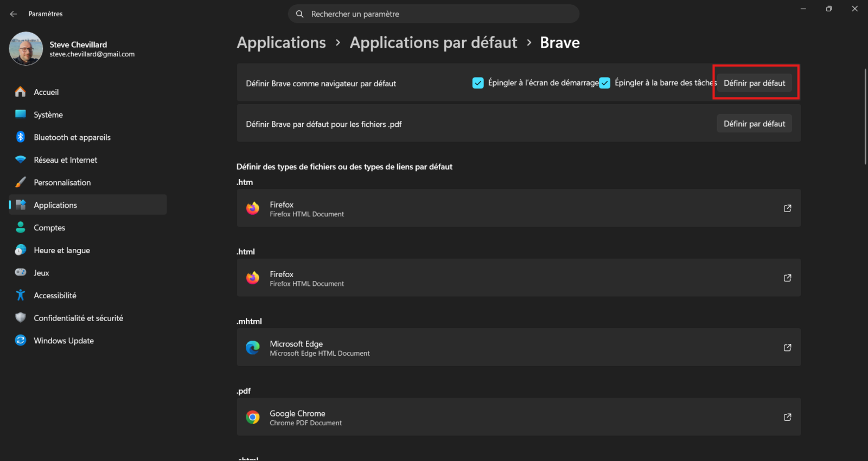Open Heure et langue settings
This screenshot has width=868, height=461.
click(88, 250)
